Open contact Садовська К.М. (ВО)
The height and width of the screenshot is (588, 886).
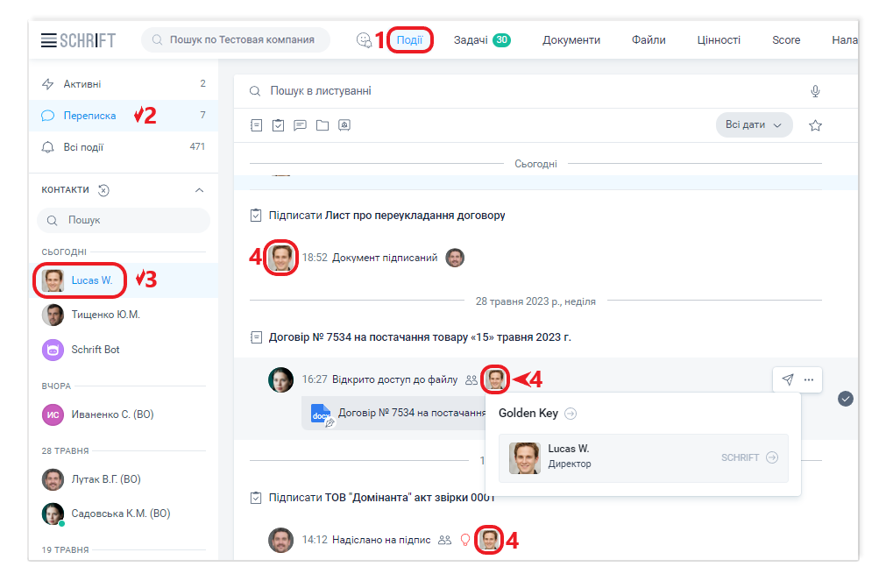(124, 514)
